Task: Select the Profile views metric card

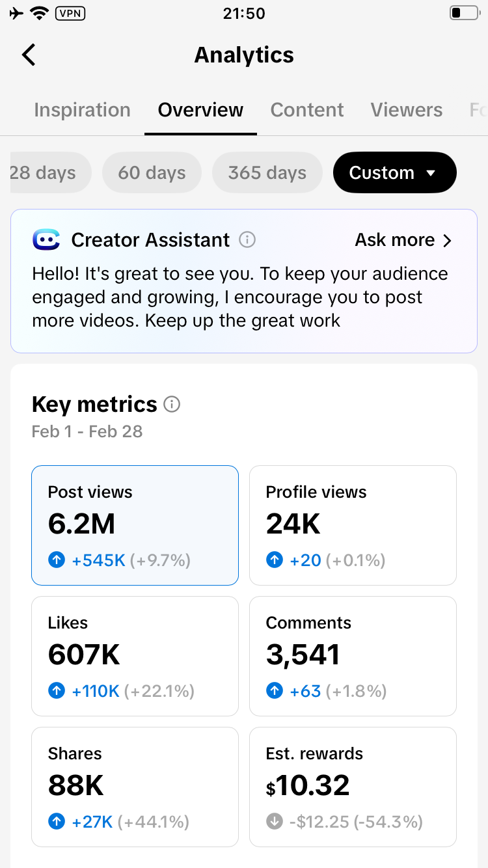Action: coord(353,525)
